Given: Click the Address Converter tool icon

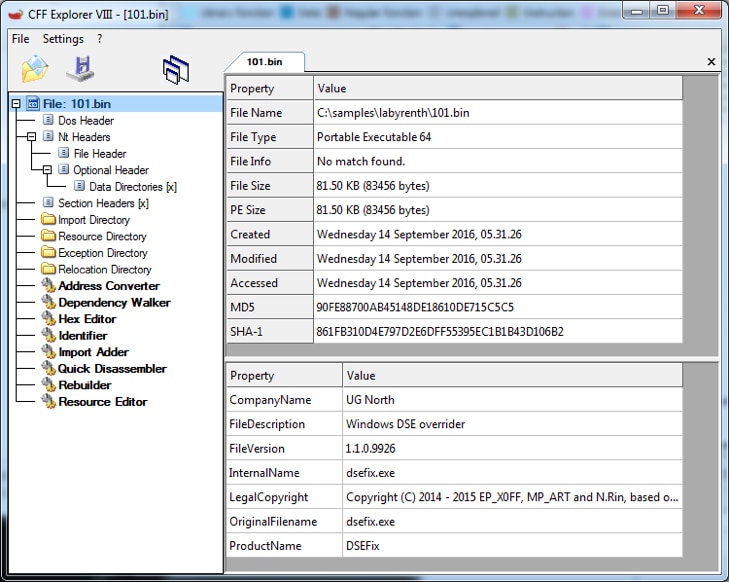Looking at the screenshot, I should pyautogui.click(x=48, y=285).
